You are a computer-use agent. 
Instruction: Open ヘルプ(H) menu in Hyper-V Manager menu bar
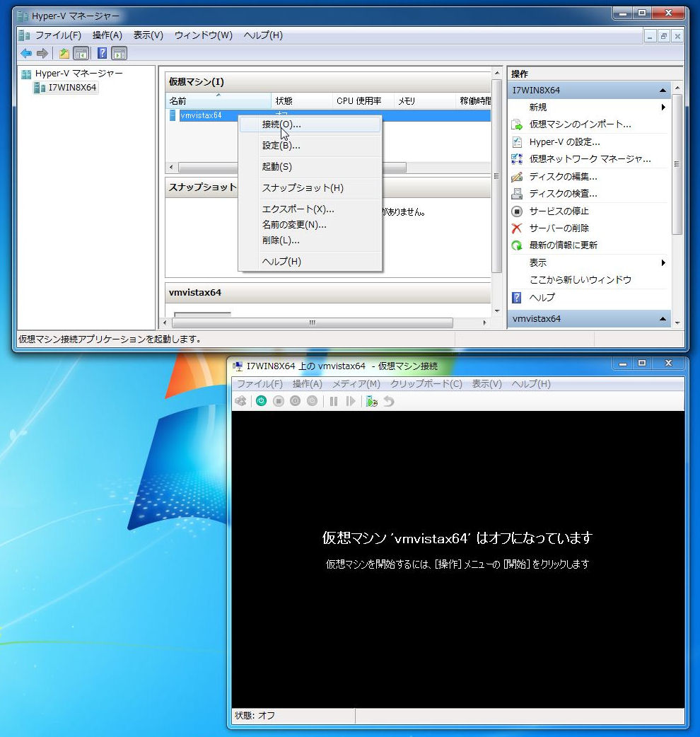(263, 35)
